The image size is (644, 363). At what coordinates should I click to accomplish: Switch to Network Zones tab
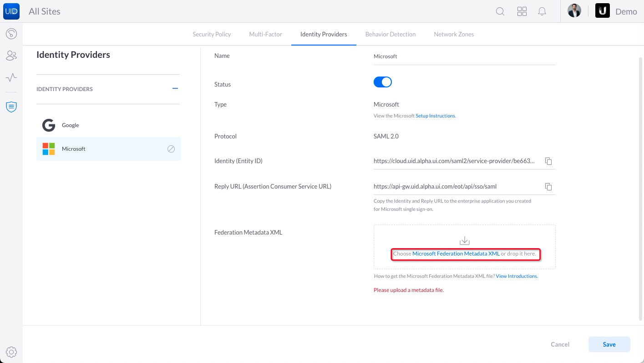[x=454, y=34]
